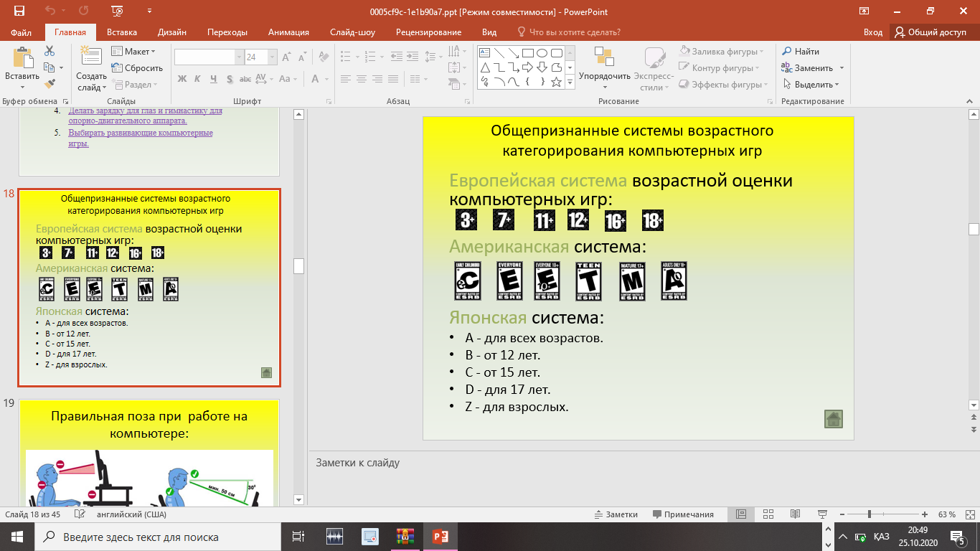Click the Paste (Вставить) clipboard icon

click(x=22, y=58)
